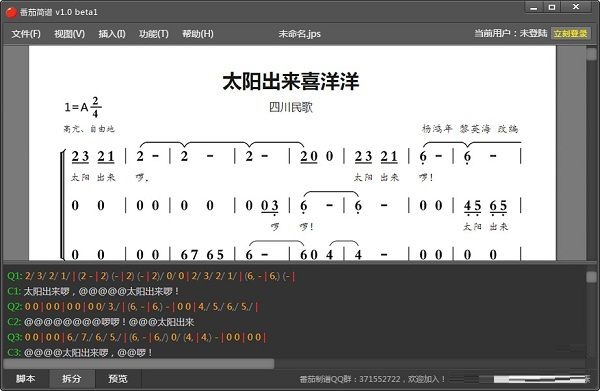
Task: Click the script editor vertical scrollbar thumb
Action: click(x=591, y=277)
